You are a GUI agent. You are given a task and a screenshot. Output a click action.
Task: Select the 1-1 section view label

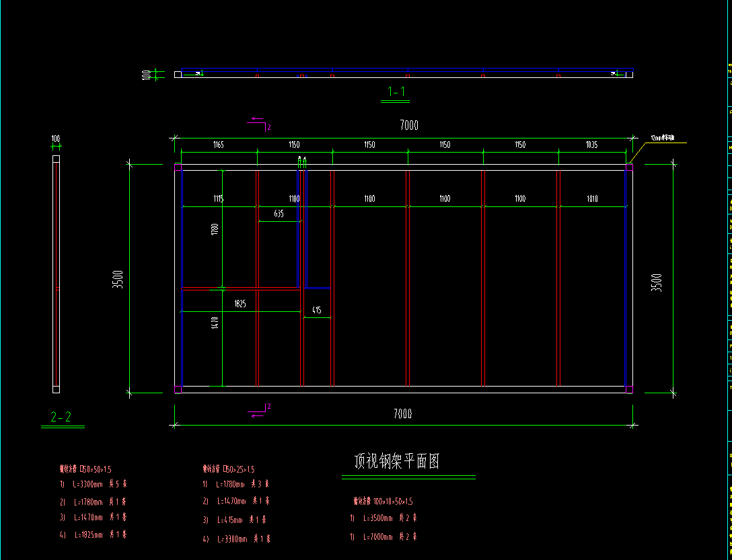[x=396, y=91]
